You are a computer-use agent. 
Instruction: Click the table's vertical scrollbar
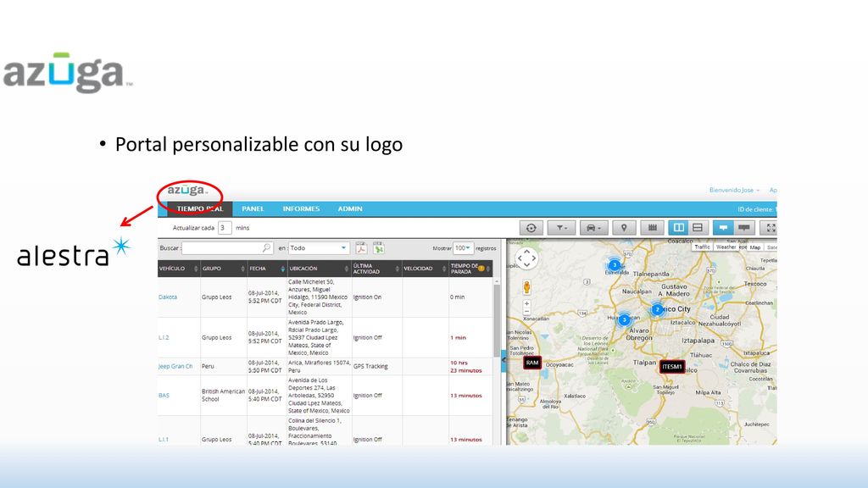point(497,321)
